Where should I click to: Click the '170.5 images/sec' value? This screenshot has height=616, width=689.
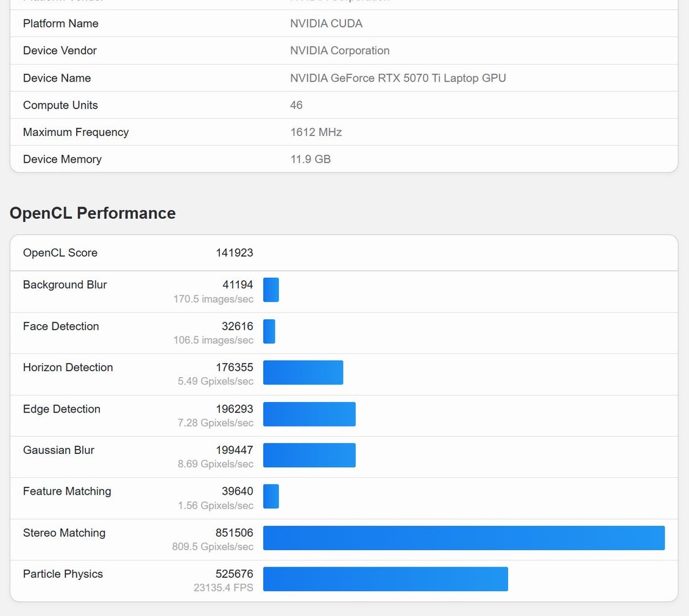213,299
